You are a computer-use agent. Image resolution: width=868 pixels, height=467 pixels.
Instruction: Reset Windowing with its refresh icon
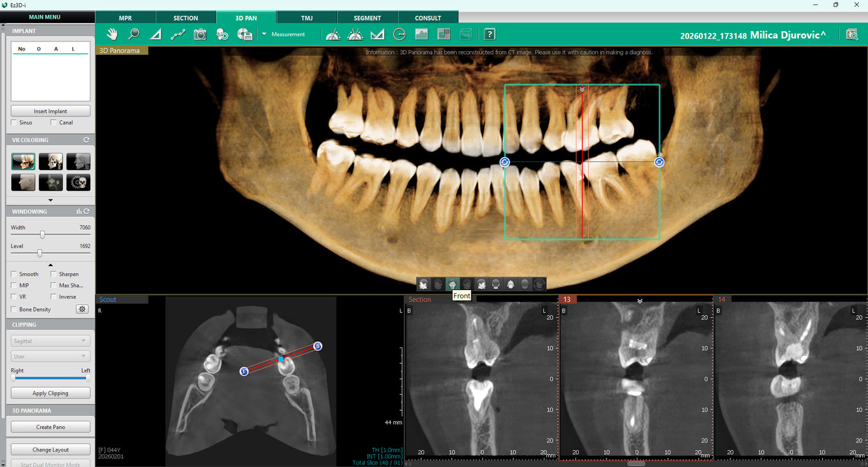pos(87,211)
